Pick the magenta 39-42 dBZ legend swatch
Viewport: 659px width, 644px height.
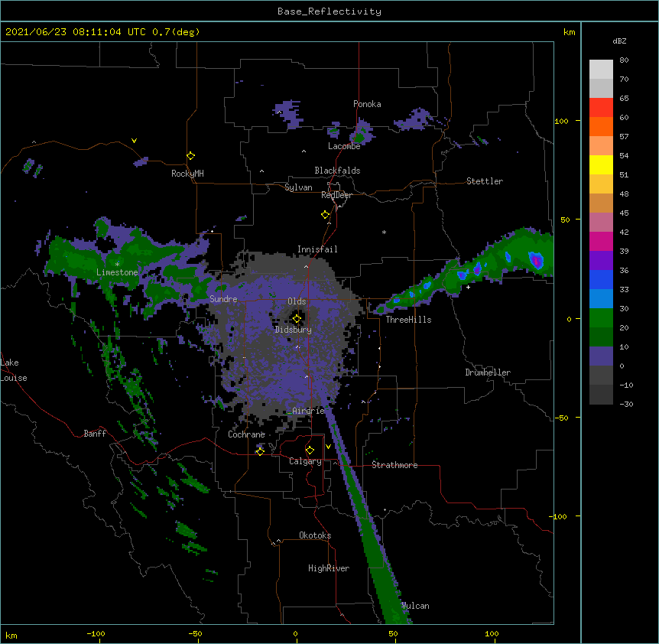point(601,241)
